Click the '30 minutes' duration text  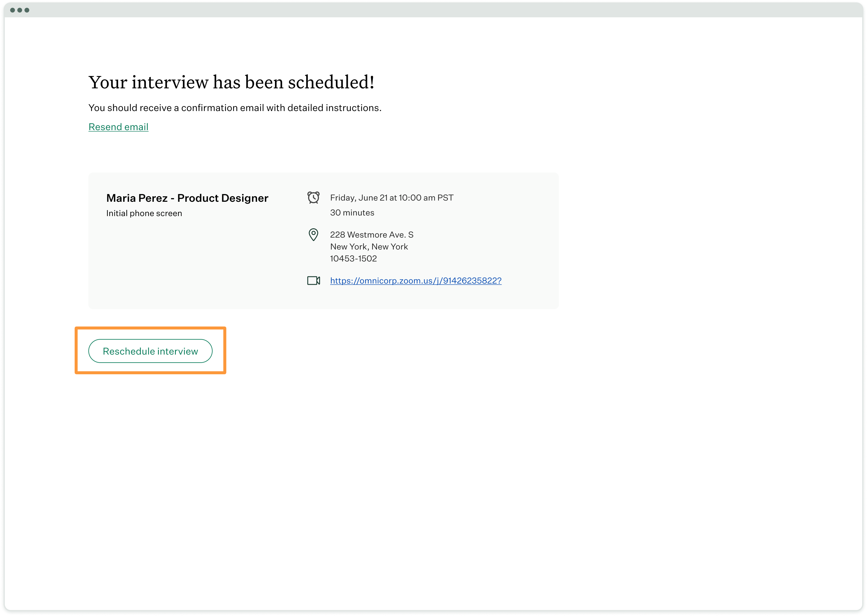[352, 213]
